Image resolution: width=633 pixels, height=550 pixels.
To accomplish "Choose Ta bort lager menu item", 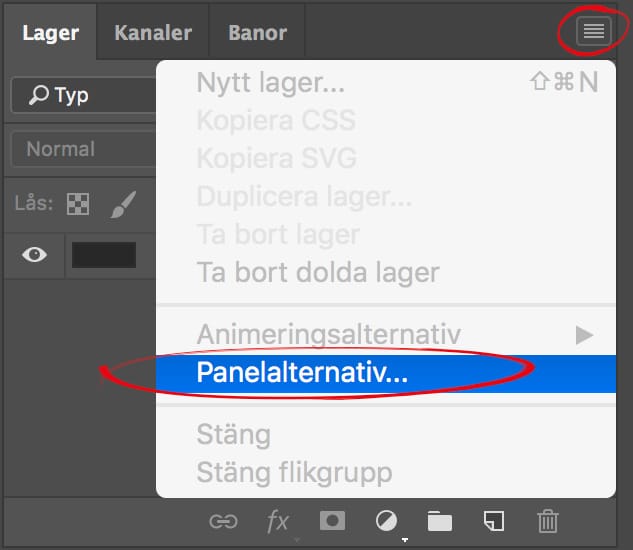I will pyautogui.click(x=386, y=234).
